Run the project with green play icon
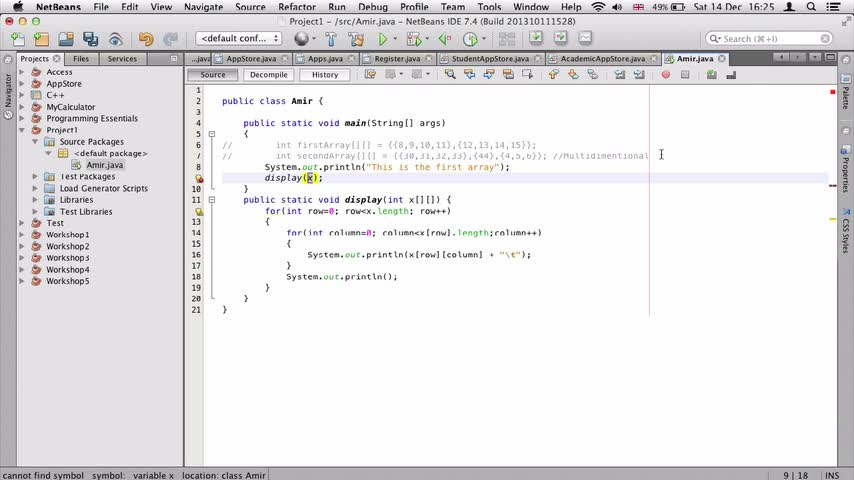The image size is (854, 480). tap(382, 39)
